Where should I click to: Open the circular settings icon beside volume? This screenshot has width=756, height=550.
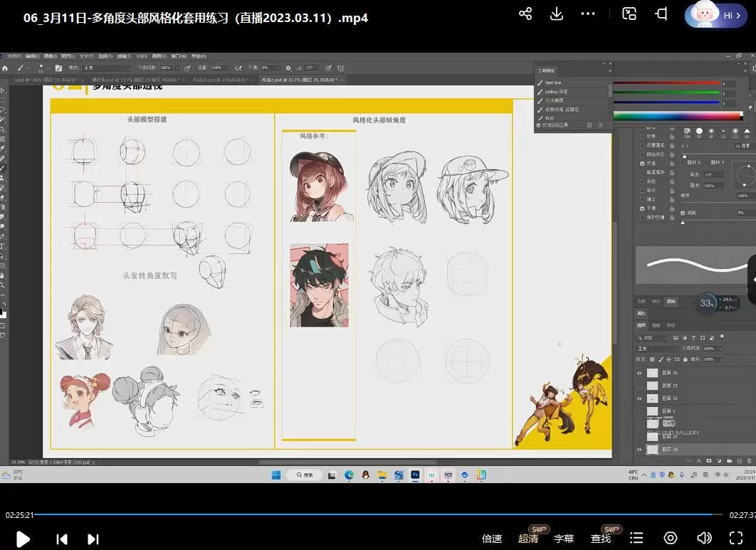(671, 538)
